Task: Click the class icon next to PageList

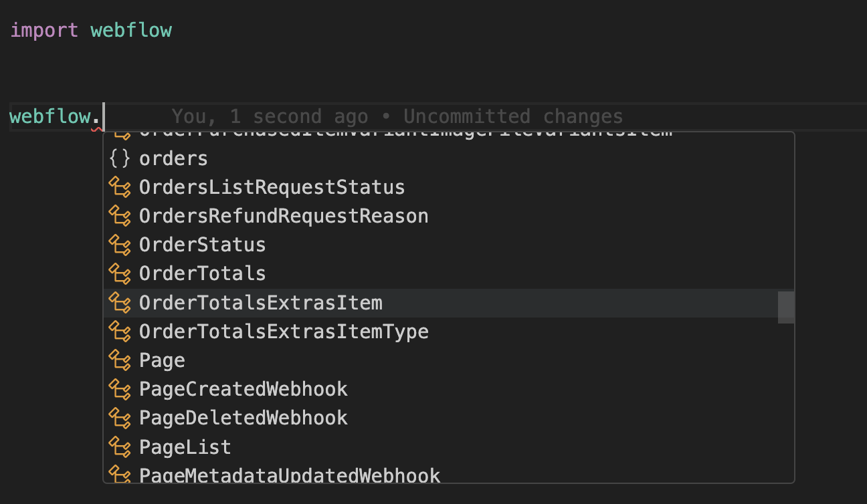Action: pyautogui.click(x=119, y=447)
